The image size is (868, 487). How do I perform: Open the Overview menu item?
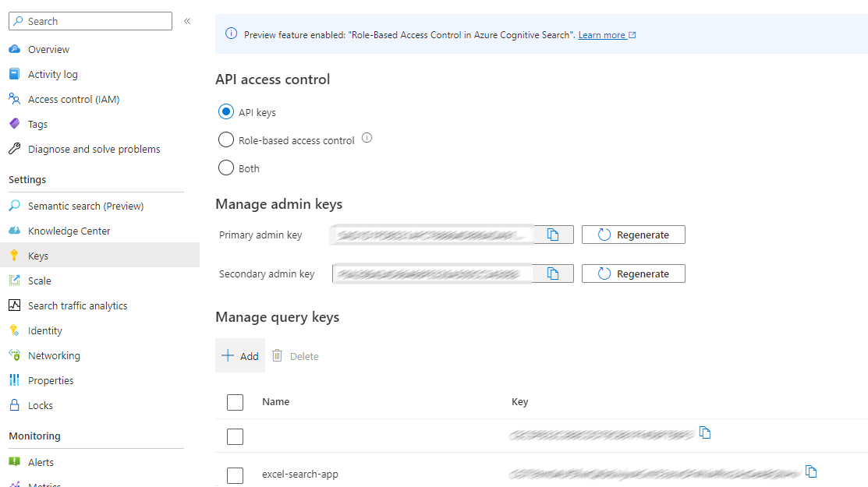[48, 49]
